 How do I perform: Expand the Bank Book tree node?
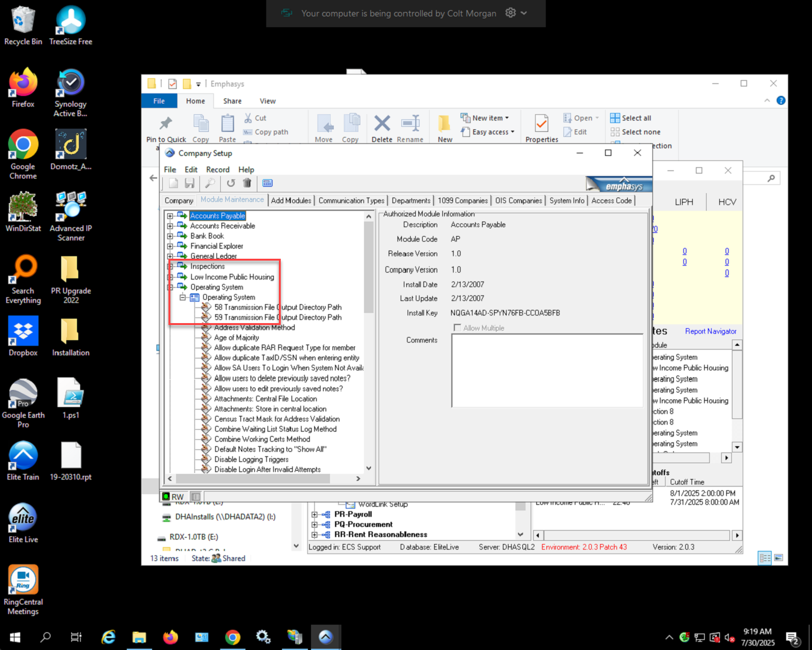tap(170, 236)
